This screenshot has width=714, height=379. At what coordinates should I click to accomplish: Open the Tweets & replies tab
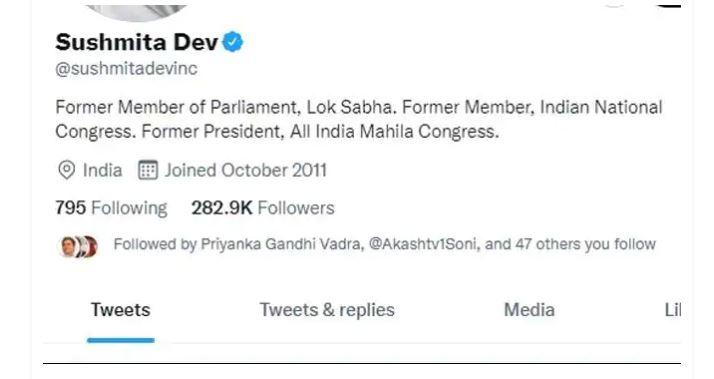[327, 310]
